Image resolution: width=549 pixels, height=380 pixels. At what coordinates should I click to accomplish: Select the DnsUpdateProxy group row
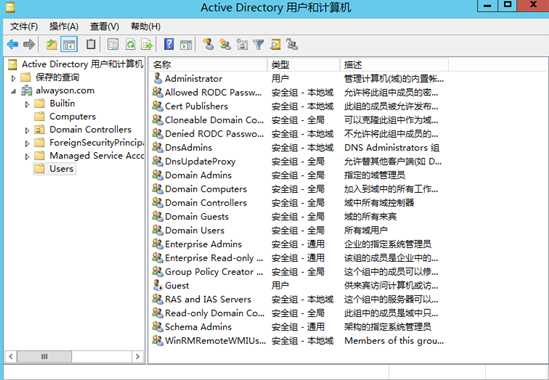(x=298, y=161)
